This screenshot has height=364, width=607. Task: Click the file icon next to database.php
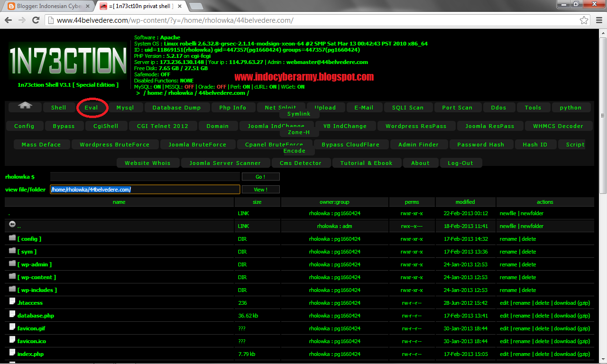[12, 314]
